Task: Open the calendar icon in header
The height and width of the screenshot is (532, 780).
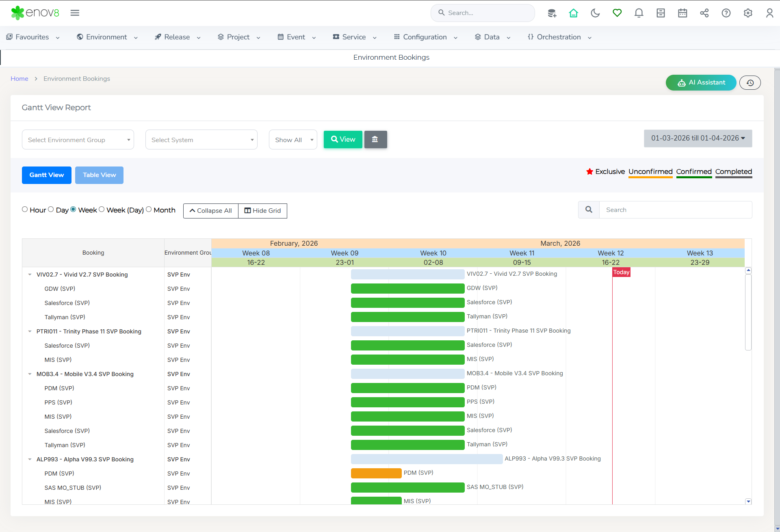Action: coord(682,13)
